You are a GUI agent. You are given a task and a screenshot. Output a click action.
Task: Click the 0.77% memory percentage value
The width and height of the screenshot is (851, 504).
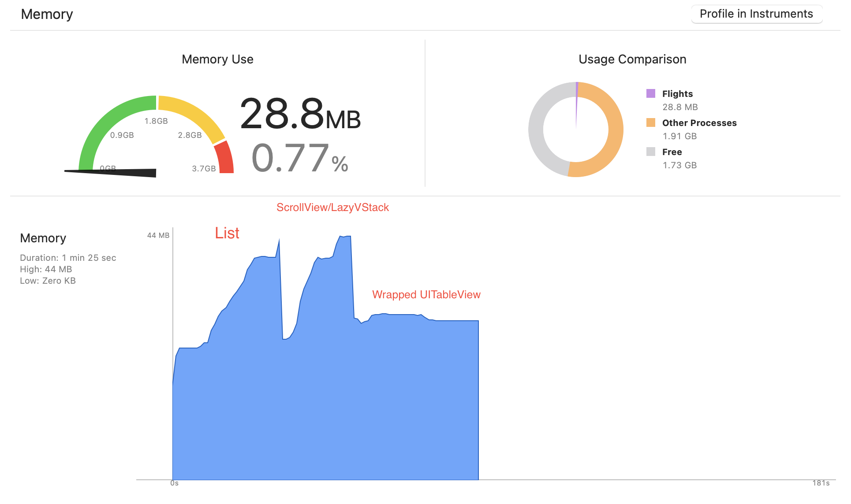(300, 159)
